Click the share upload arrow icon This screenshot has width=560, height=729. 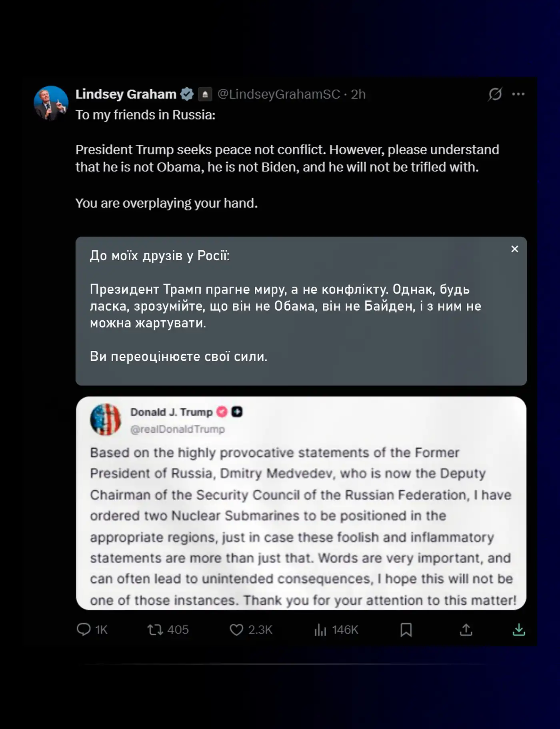point(466,630)
